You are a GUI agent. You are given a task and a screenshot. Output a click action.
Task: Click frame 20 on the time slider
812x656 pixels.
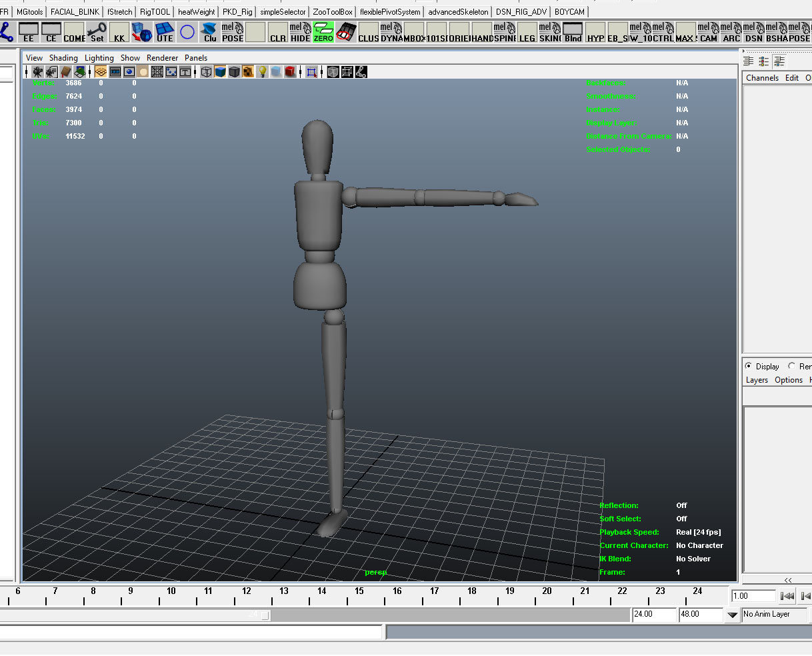click(x=547, y=591)
